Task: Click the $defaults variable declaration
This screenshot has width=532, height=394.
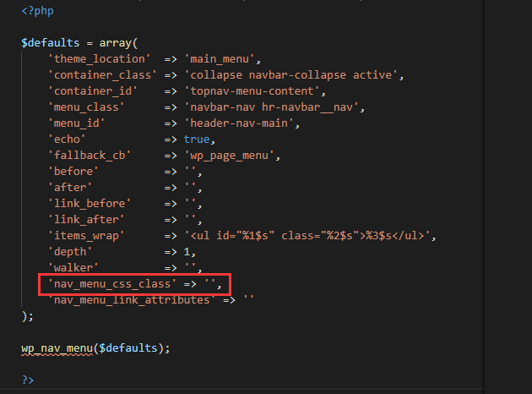Action: [x=50, y=43]
